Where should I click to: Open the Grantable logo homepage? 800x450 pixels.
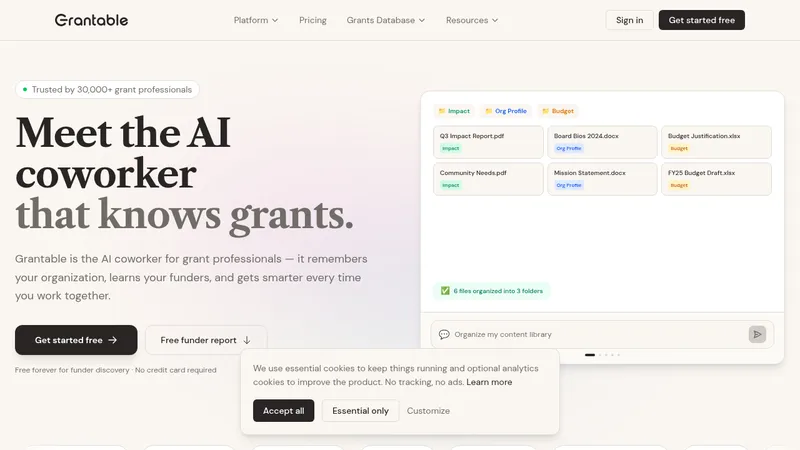coord(91,20)
